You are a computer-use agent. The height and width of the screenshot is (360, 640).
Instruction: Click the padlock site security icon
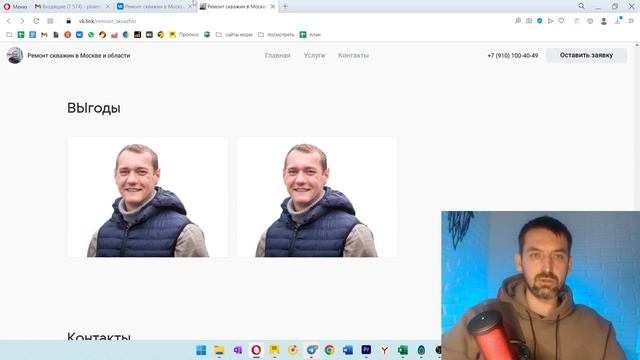coord(69,21)
